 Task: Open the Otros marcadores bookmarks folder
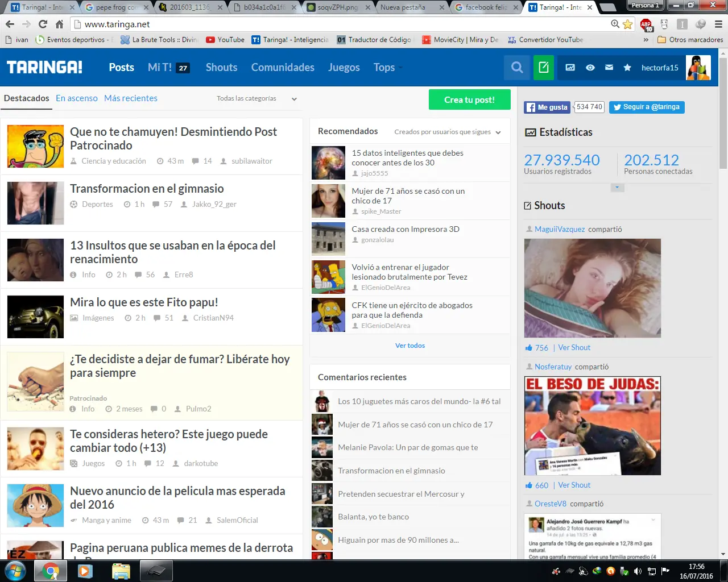click(x=690, y=40)
